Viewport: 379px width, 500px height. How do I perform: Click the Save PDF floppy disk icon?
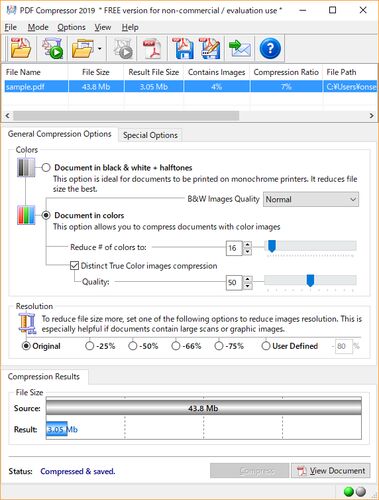click(183, 49)
